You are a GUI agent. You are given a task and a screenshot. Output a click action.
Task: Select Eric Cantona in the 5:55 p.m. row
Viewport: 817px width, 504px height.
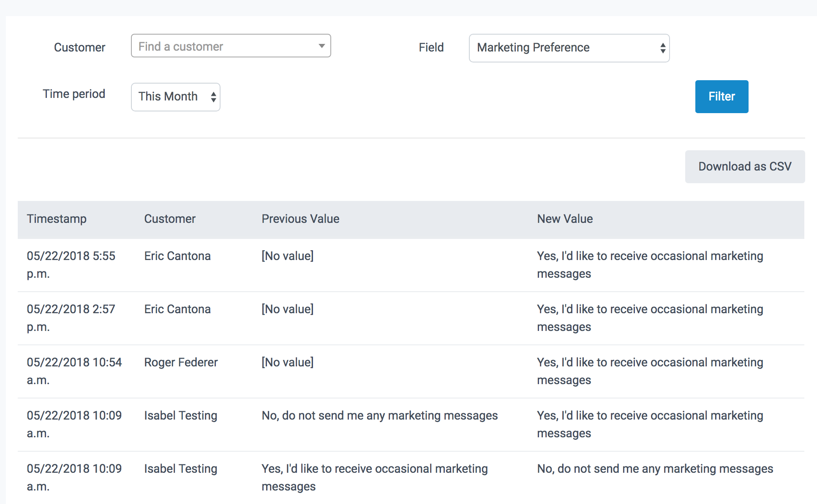pos(177,256)
